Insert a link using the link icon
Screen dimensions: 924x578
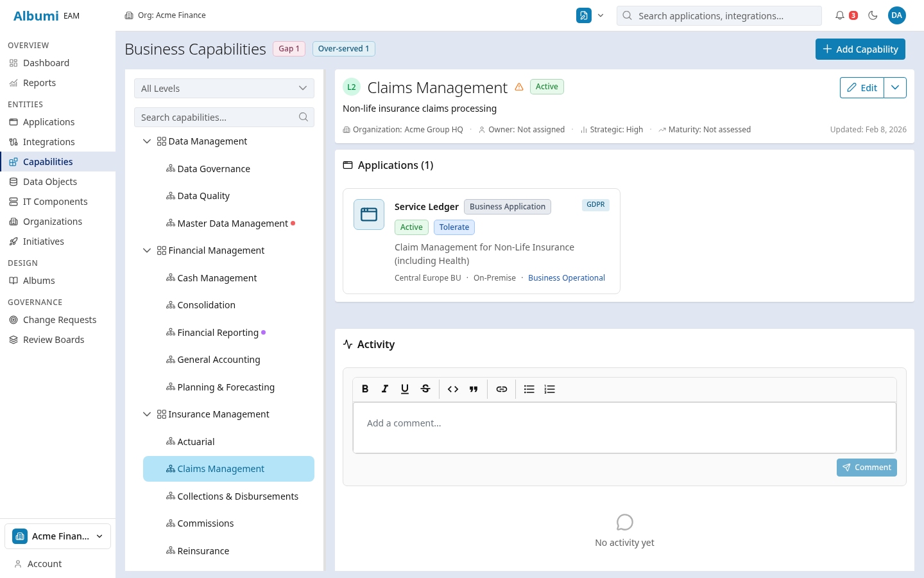pos(502,389)
